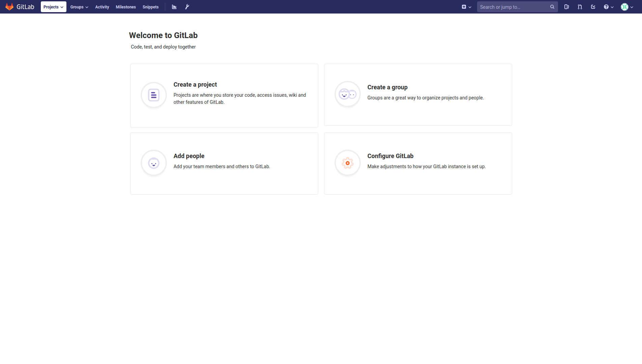642x364 pixels.
Task: Click the Configure GitLab gear icon
Action: pyautogui.click(x=348, y=163)
